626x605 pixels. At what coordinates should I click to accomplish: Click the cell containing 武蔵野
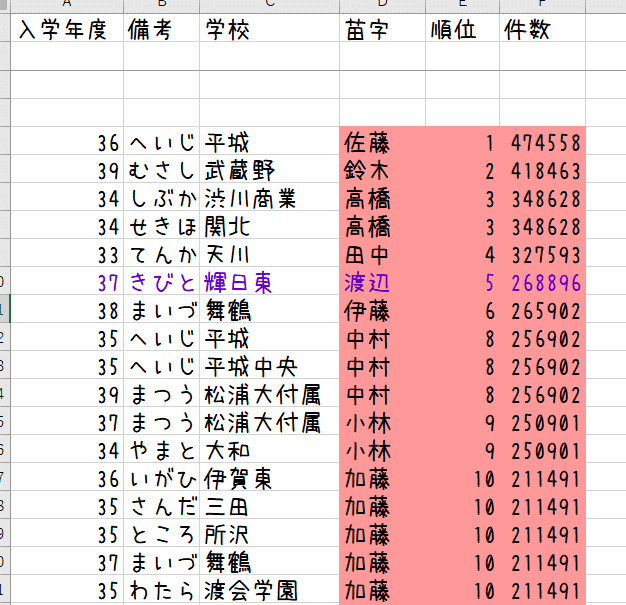point(269,169)
